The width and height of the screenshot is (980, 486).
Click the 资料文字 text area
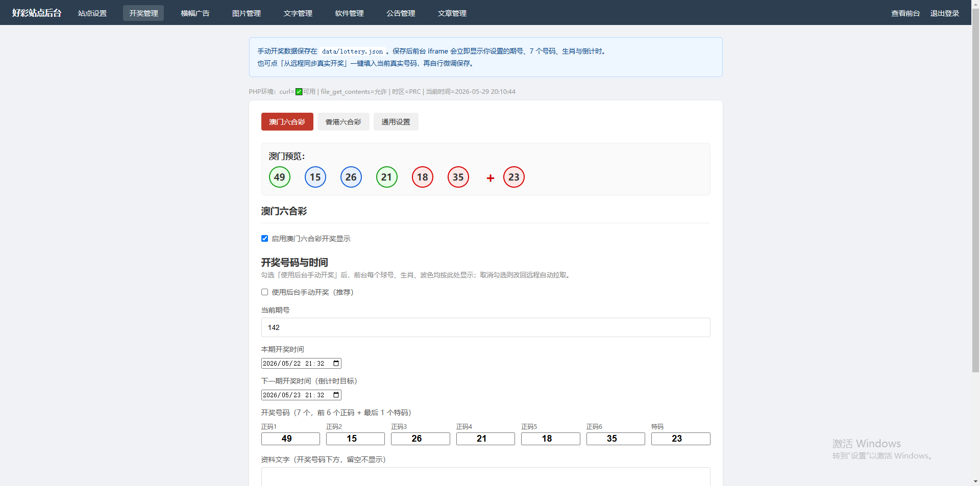(x=486, y=477)
